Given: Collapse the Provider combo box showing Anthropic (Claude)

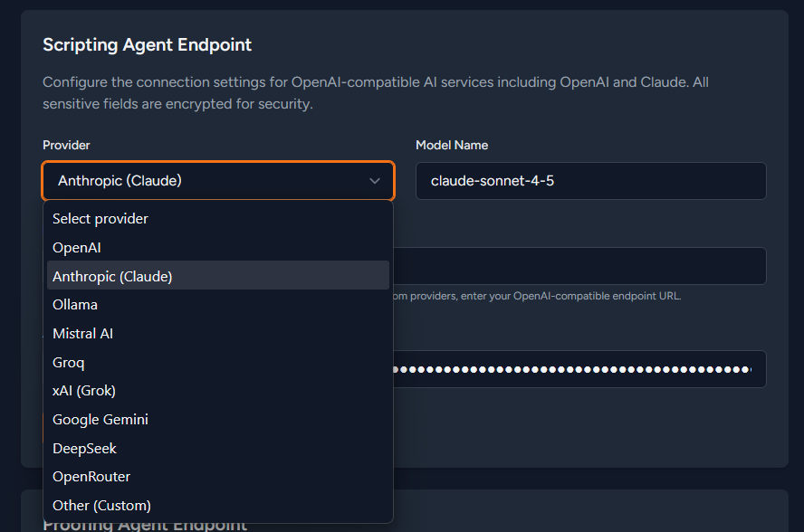Looking at the screenshot, I should [x=217, y=181].
